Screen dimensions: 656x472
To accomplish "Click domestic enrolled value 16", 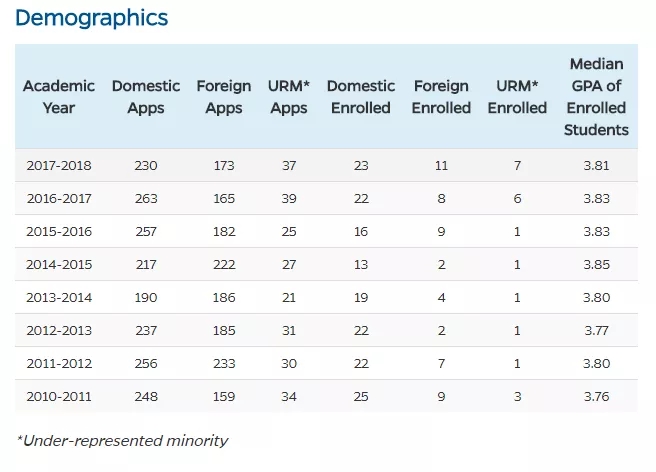I will (361, 231).
